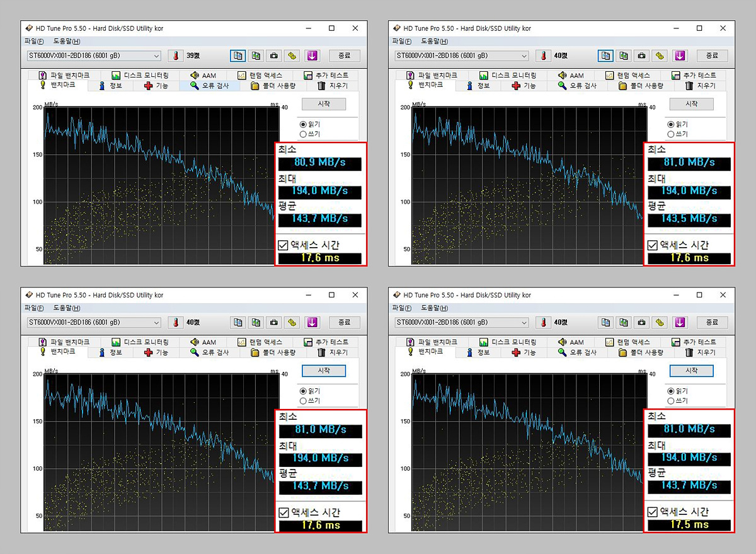Click camera save-screenshot icon in top-right window

[642, 55]
